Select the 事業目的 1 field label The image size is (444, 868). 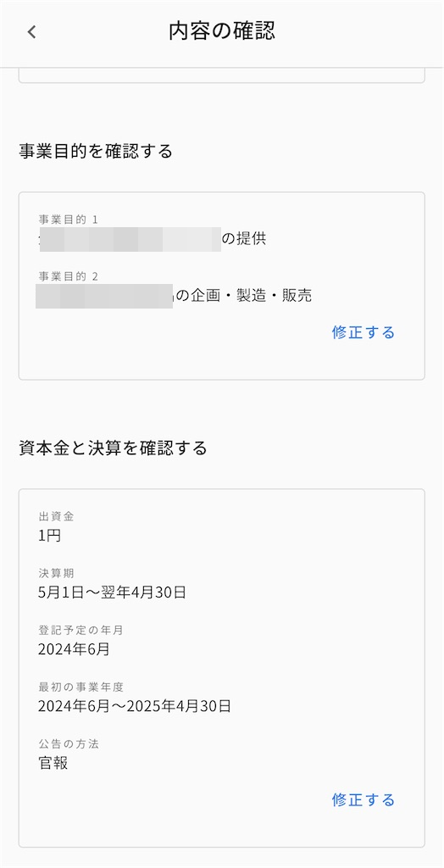click(68, 220)
